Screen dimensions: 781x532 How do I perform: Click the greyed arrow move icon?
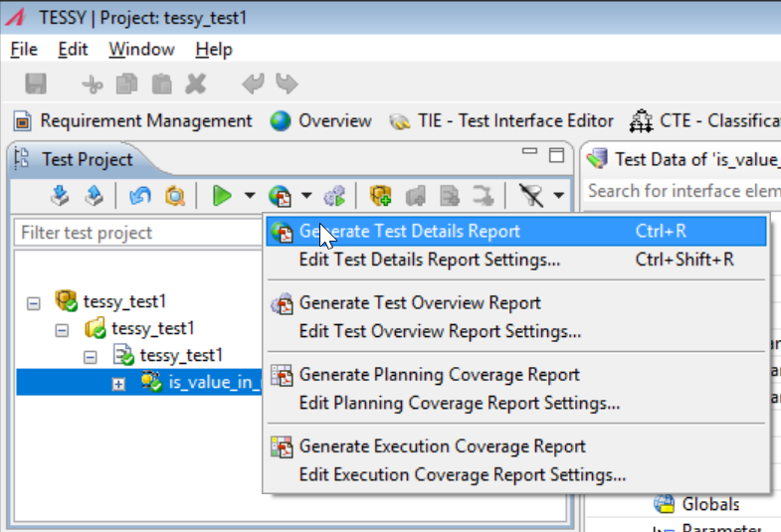coord(484,196)
